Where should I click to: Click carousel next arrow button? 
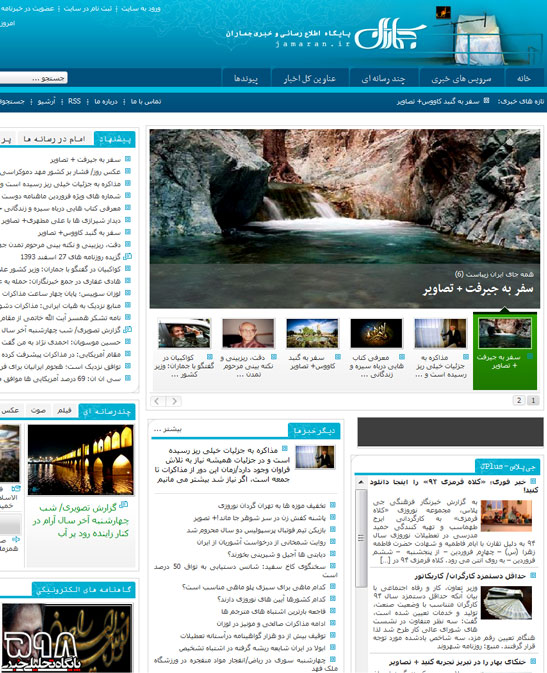[174, 401]
